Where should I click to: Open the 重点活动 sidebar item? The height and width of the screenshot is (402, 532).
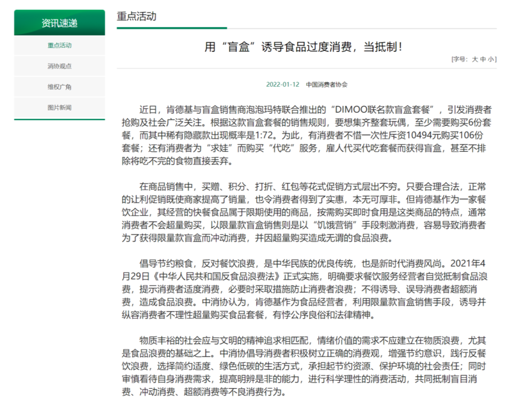click(59, 45)
